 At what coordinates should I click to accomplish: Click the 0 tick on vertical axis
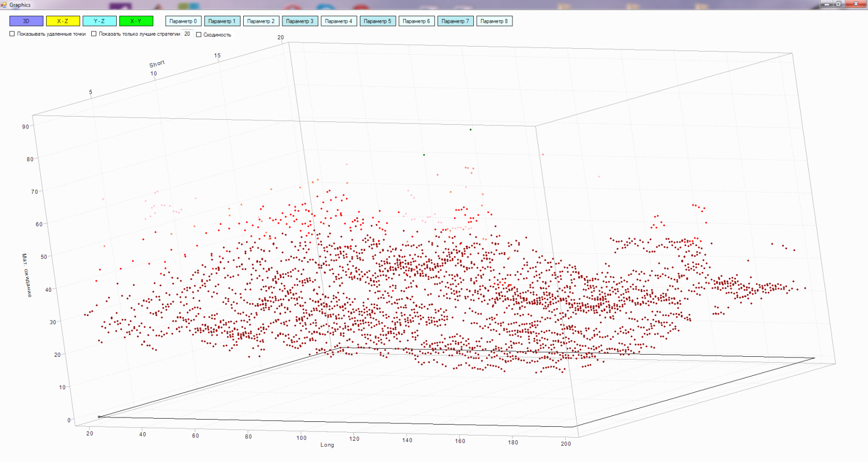point(69,420)
